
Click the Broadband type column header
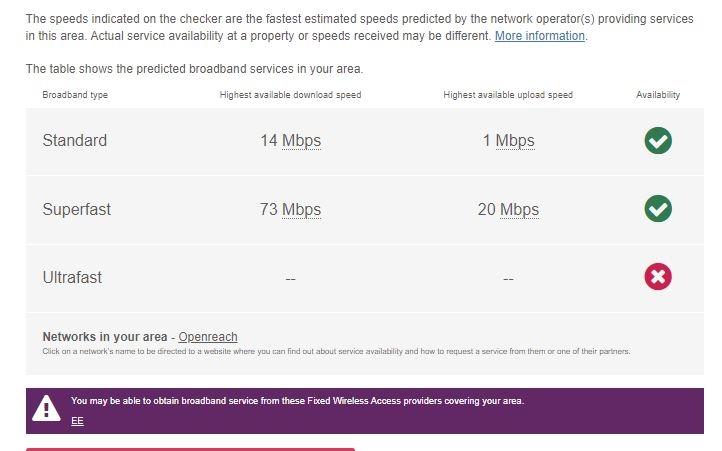click(x=75, y=95)
